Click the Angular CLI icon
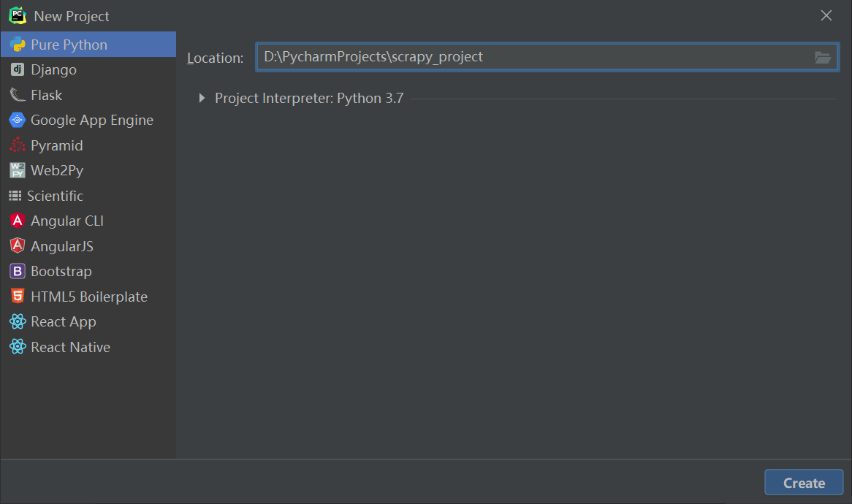The height and width of the screenshot is (504, 852). pos(18,221)
